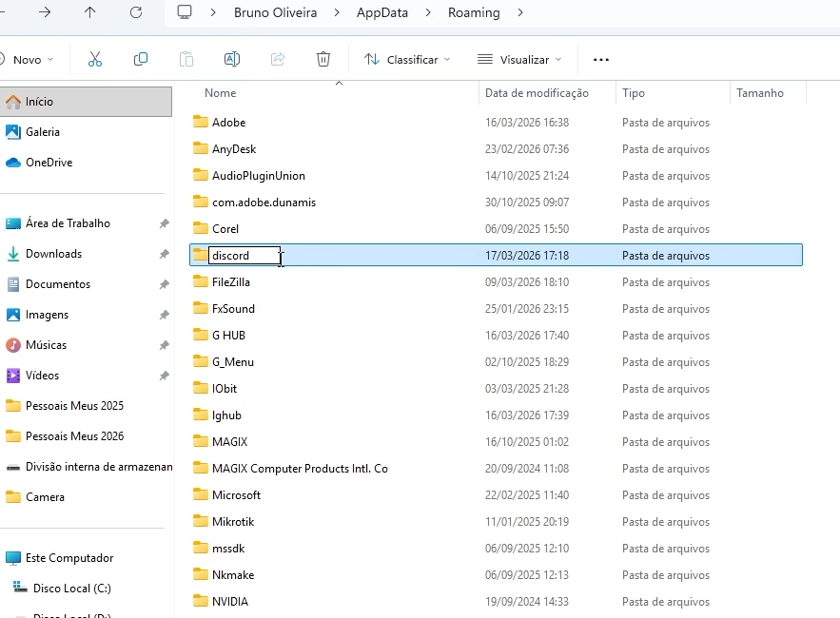Viewport: 840px width, 618px height.
Task: Select Início in the navigation pane
Action: [86, 101]
